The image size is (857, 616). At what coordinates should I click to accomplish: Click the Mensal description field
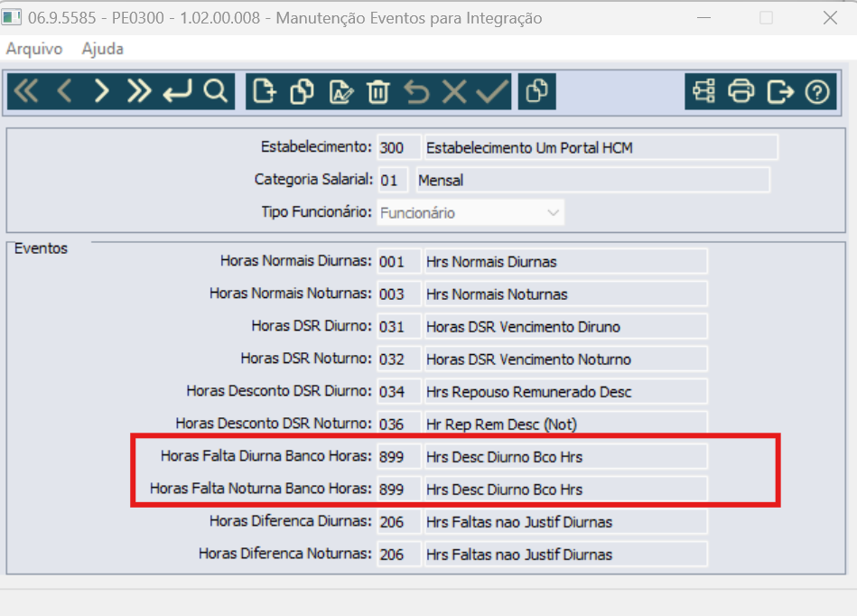593,181
